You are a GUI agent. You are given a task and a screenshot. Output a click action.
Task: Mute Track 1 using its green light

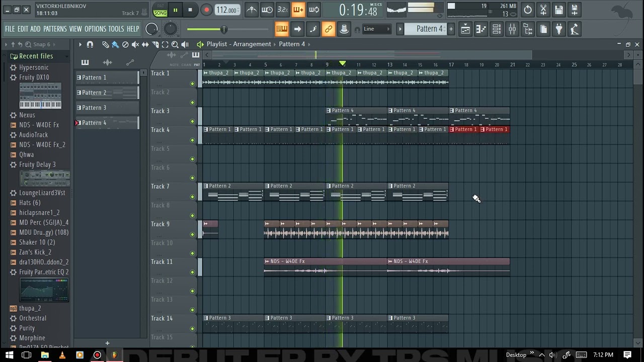(192, 83)
